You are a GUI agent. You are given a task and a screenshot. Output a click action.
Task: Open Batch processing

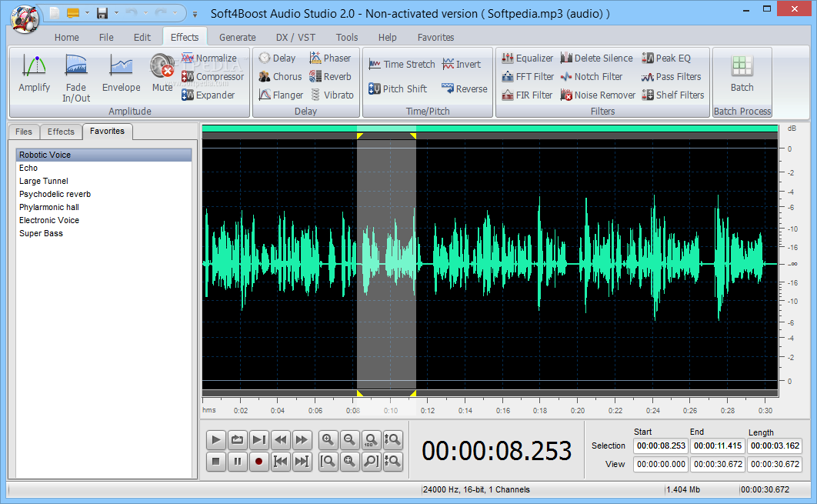tap(742, 75)
